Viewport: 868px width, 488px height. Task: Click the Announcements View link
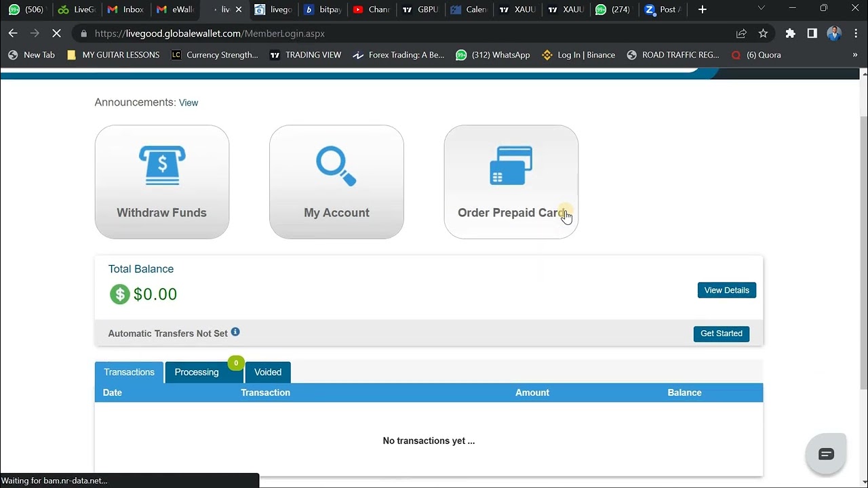189,103
